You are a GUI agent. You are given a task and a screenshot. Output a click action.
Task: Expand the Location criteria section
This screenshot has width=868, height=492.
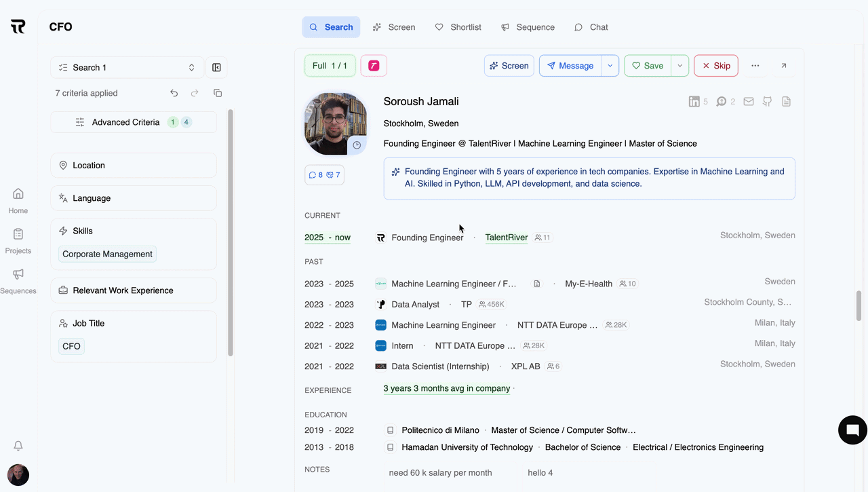134,166
